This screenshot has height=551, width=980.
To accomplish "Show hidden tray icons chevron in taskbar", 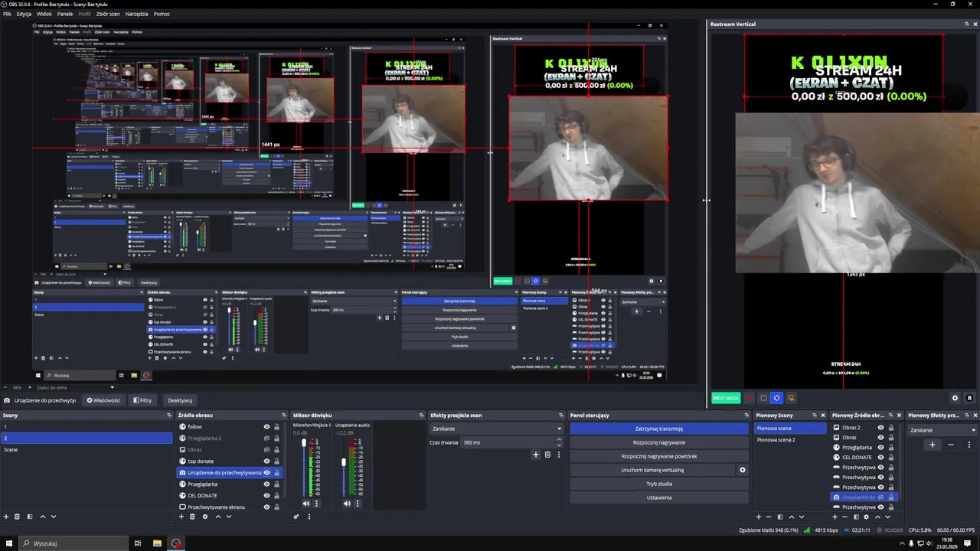I will click(x=901, y=543).
